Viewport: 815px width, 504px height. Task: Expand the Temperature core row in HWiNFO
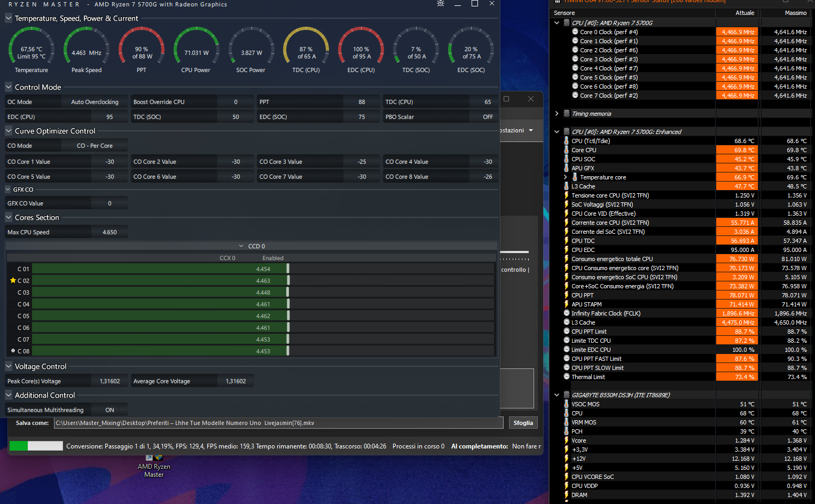tap(565, 177)
